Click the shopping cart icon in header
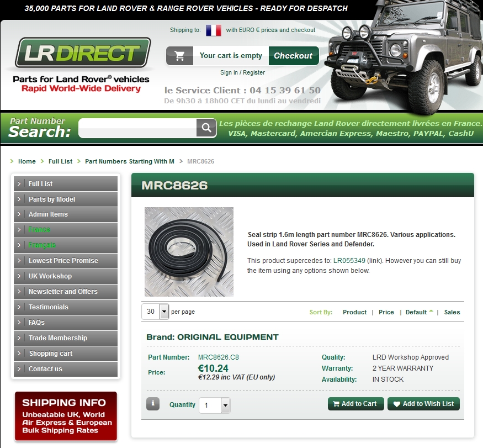Screen dimensions: 483x448 tap(179, 56)
